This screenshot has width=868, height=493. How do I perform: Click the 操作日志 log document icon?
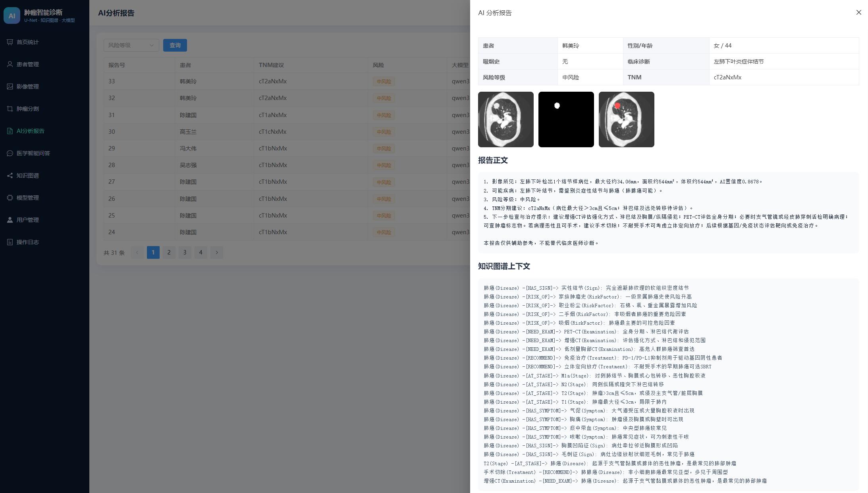point(10,242)
